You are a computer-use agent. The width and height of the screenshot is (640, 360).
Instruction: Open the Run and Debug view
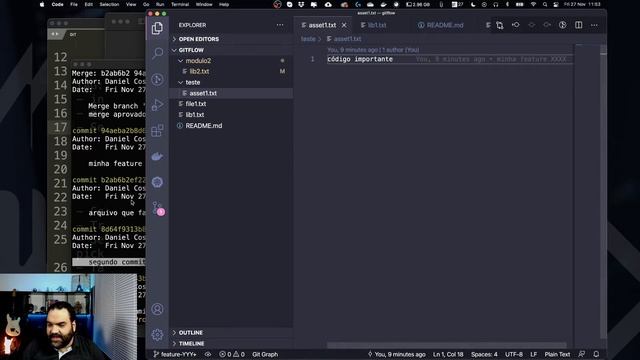coord(157,105)
